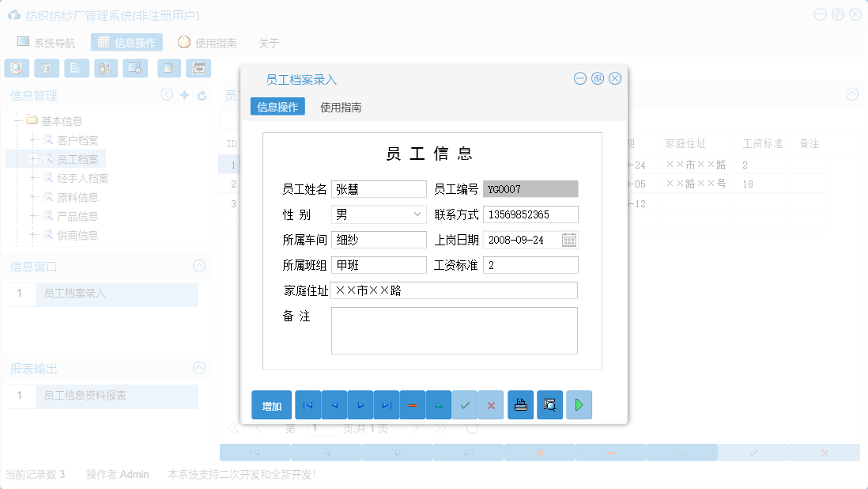This screenshot has height=489, width=868.
Task: Click the monitor/display icon on the toolbar
Action: (x=134, y=68)
